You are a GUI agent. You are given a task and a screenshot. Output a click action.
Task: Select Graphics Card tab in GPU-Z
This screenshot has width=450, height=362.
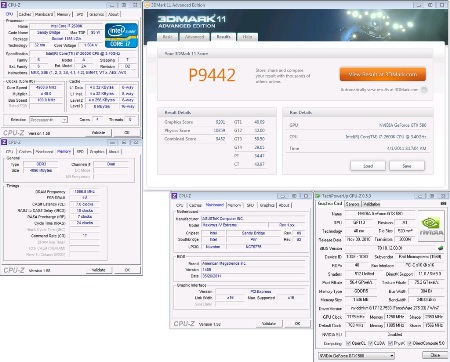(330, 203)
